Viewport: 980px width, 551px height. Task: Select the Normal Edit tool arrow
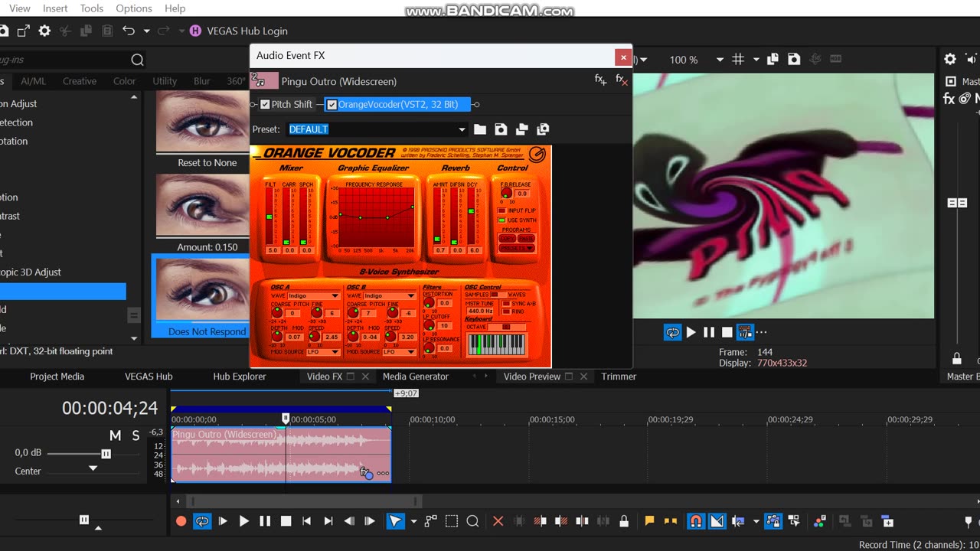[395, 521]
